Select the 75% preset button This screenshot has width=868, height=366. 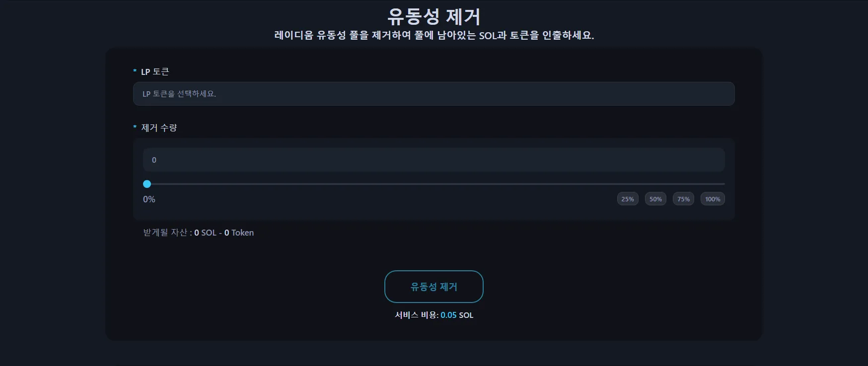click(683, 199)
